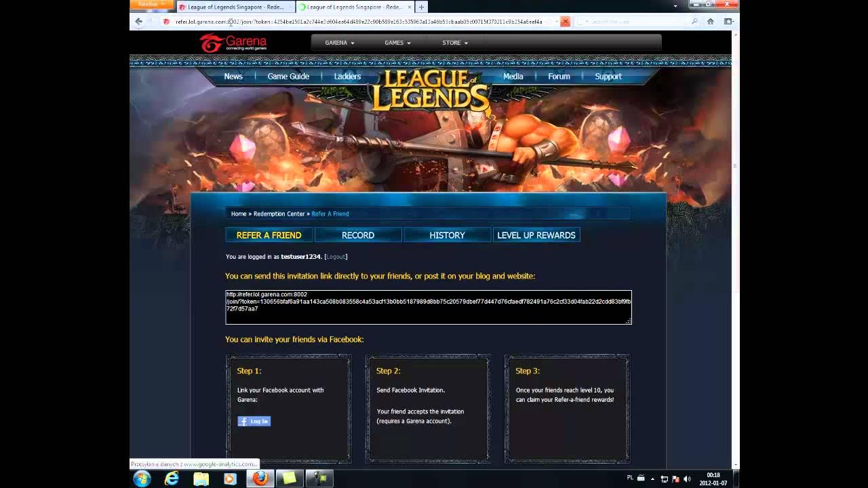
Task: Open a new browser tab
Action: pyautogui.click(x=421, y=7)
